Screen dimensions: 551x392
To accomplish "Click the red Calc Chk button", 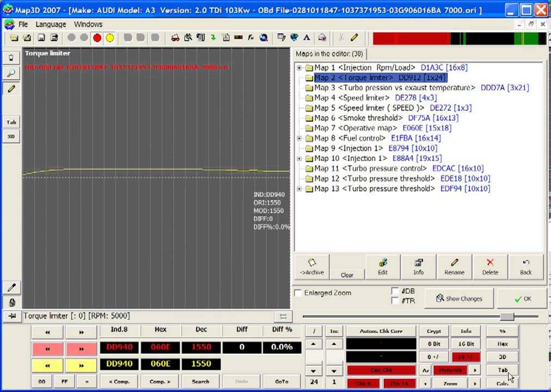I will pyautogui.click(x=381, y=370).
